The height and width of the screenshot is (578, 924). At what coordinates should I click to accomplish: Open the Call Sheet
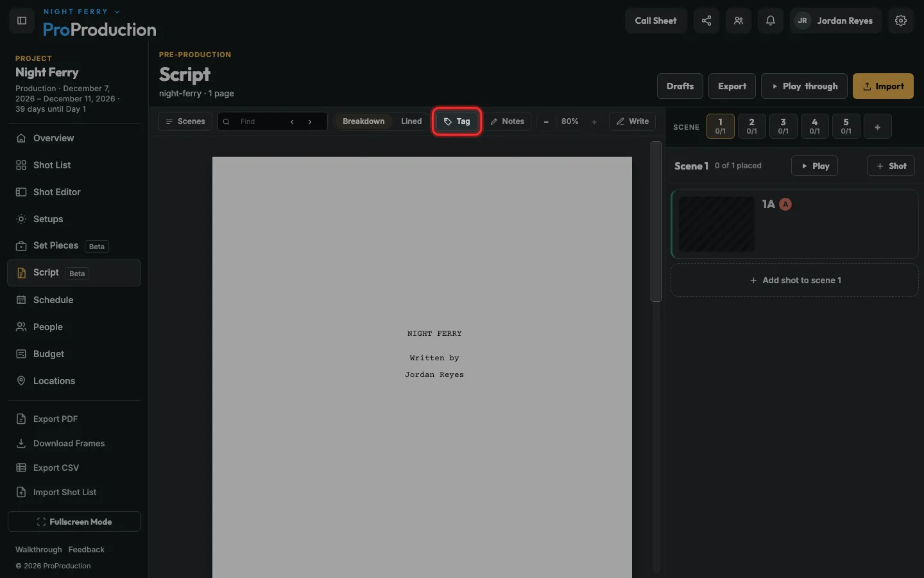tap(656, 21)
